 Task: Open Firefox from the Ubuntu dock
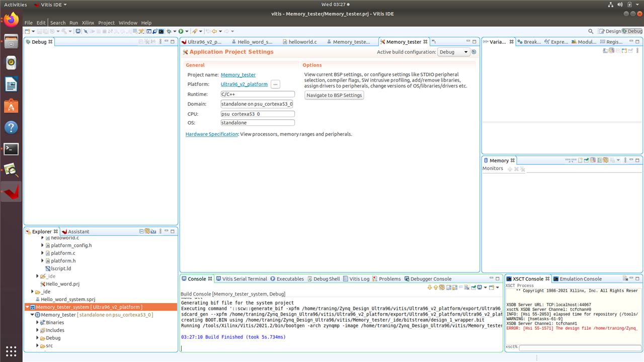(x=11, y=20)
